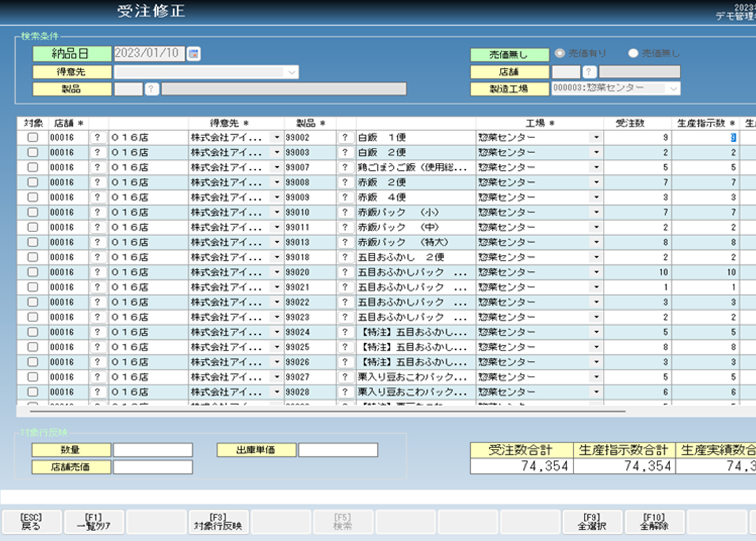756x541 pixels.
Task: Click the ? lookup button beside 店舗 filter
Action: click(589, 72)
